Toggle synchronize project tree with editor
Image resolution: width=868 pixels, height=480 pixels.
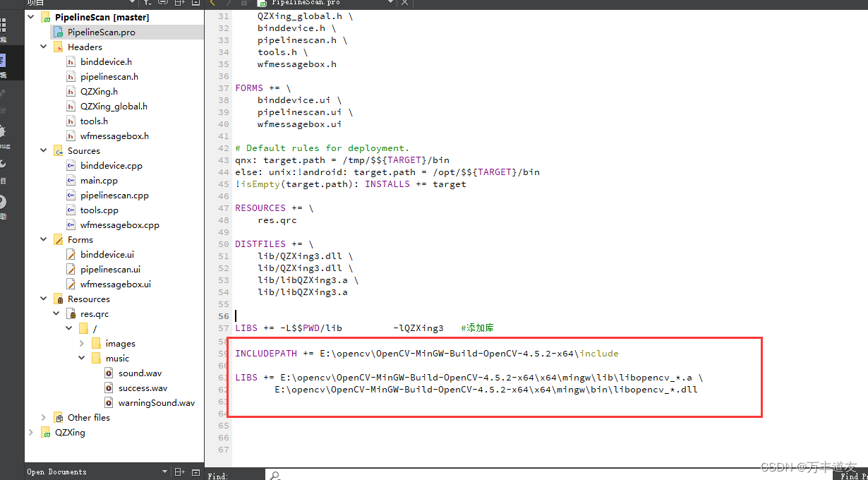(x=163, y=3)
